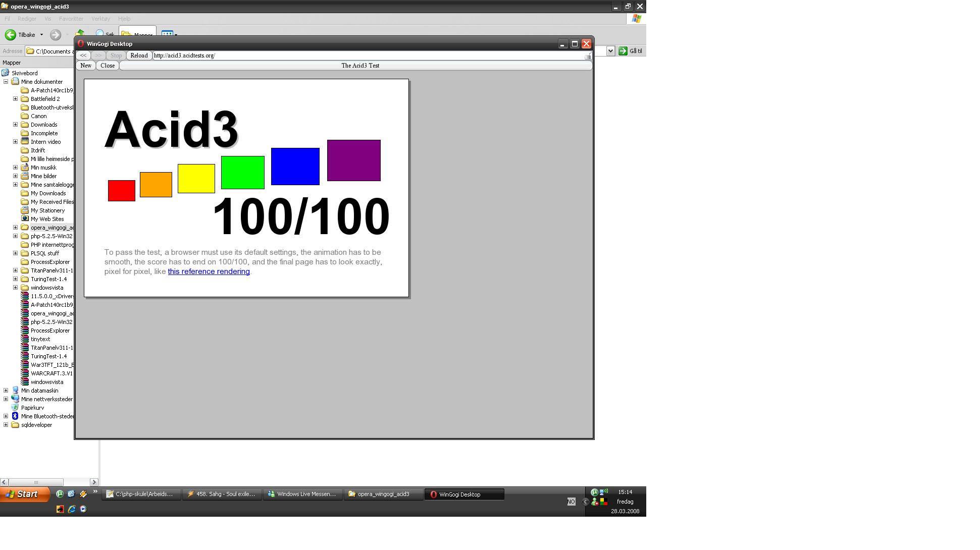Image resolution: width=980 pixels, height=550 pixels.
Task: Select the Canon folder icon
Action: pos(25,116)
